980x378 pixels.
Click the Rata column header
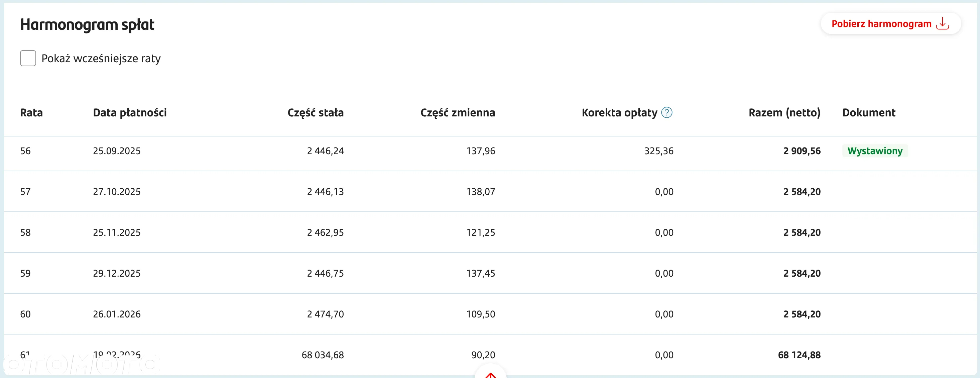tap(31, 113)
